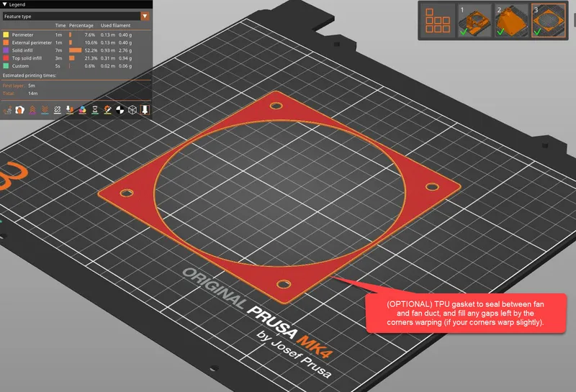Click the 'Estimated printing times:' label
576x392 pixels.
click(x=30, y=76)
